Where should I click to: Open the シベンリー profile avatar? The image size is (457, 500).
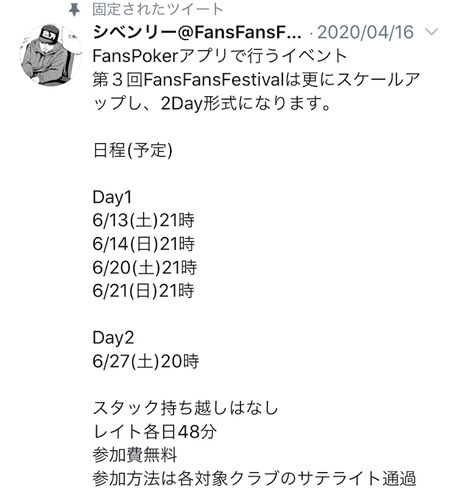(51, 55)
